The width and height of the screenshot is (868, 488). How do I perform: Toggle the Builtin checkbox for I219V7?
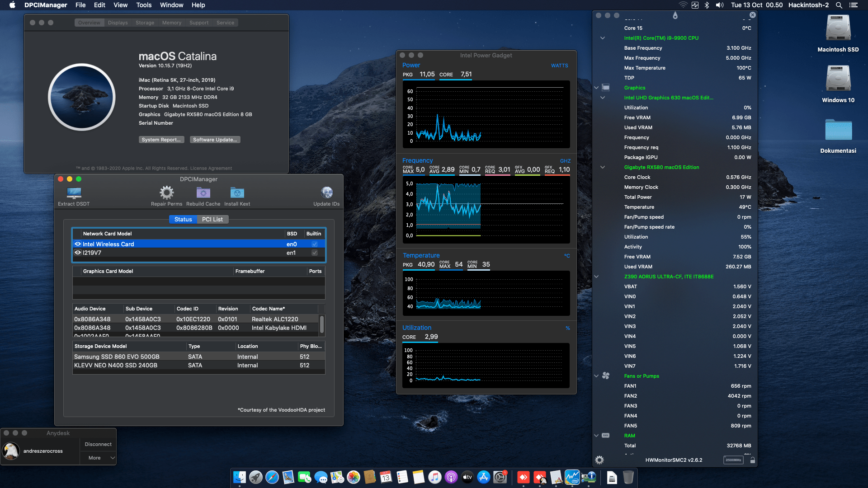tap(314, 253)
